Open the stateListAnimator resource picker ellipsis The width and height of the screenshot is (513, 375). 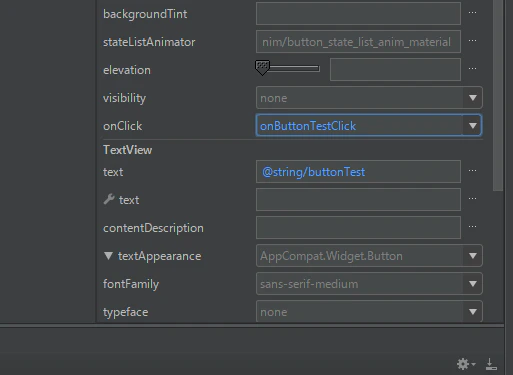[472, 41]
